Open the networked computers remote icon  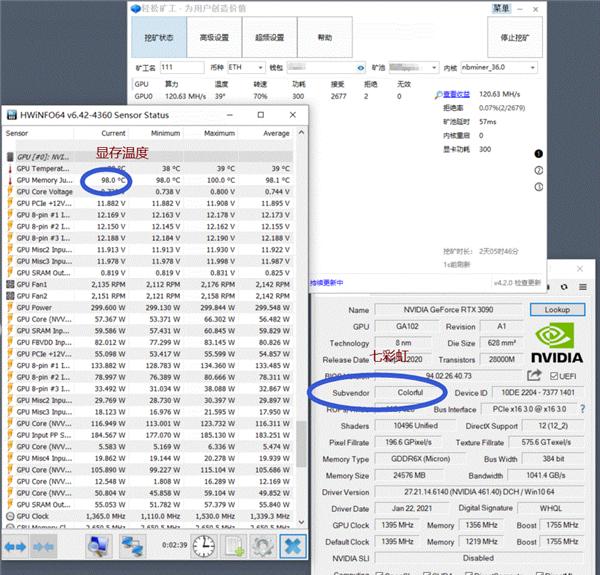132,546
